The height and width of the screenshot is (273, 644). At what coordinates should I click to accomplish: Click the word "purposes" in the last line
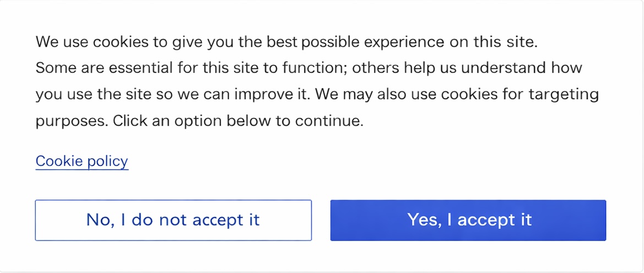pyautogui.click(x=70, y=121)
